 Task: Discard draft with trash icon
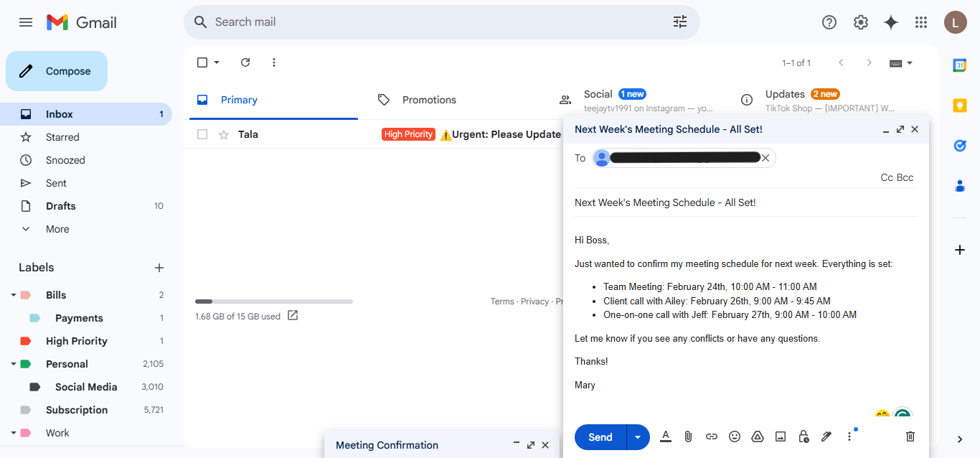click(910, 436)
